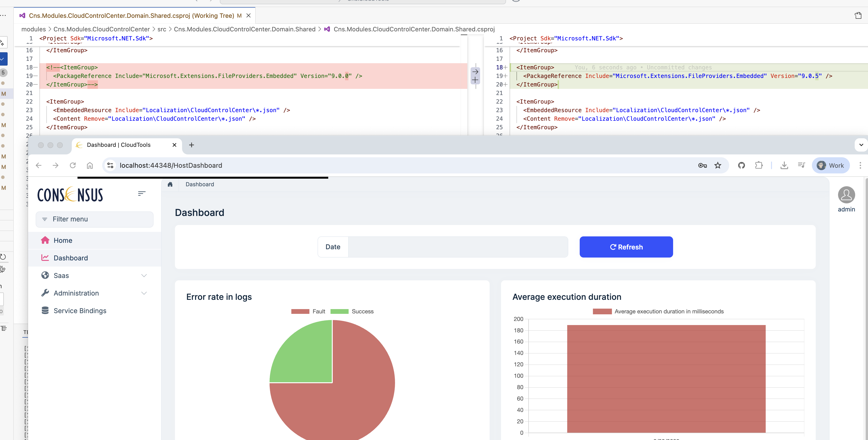The image size is (868, 440).
Task: Toggle the Success legend swatch
Action: 339,312
